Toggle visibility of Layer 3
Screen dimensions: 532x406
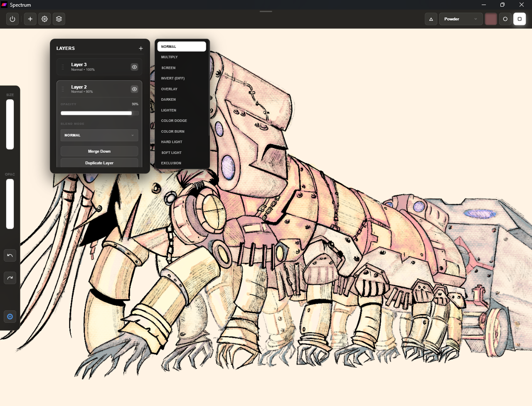pos(134,67)
